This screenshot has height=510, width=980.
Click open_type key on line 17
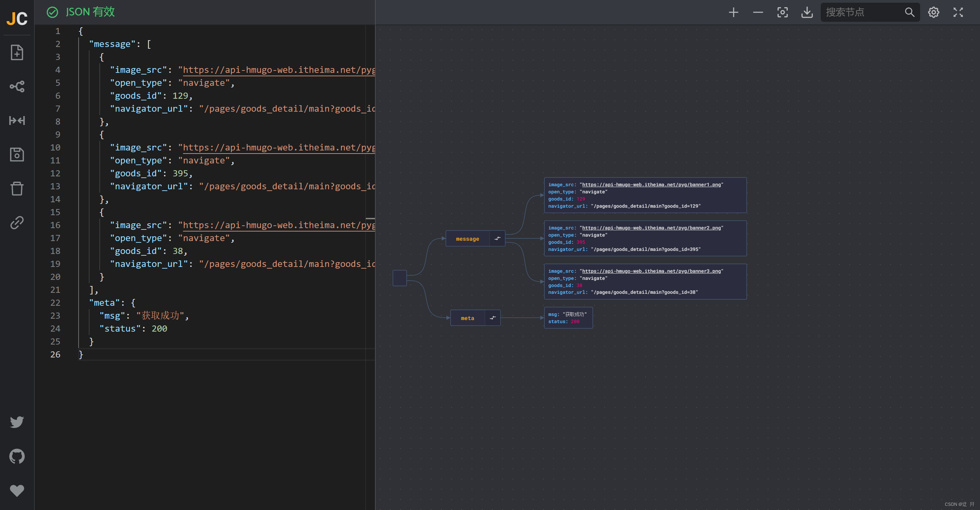point(138,238)
